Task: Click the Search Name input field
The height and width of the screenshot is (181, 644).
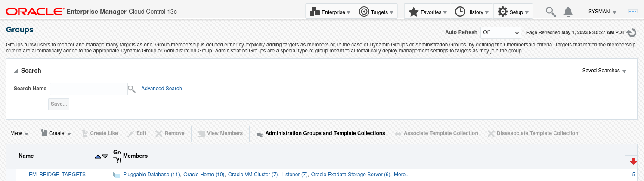Action: tap(89, 89)
